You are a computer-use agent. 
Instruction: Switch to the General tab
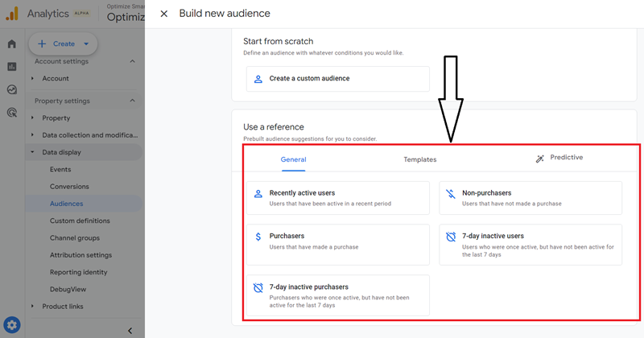tap(293, 159)
